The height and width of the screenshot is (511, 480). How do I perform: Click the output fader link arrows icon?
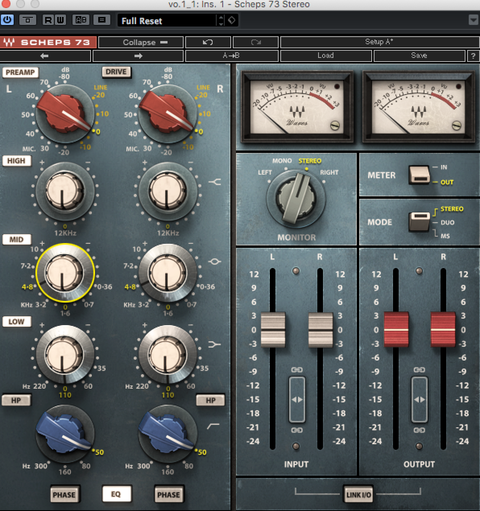(419, 399)
